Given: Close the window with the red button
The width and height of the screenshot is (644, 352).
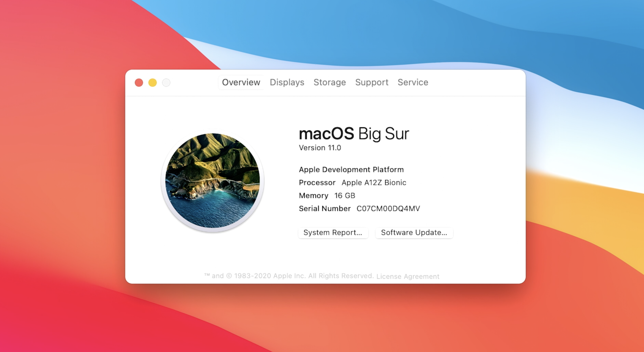Looking at the screenshot, I should coord(139,83).
